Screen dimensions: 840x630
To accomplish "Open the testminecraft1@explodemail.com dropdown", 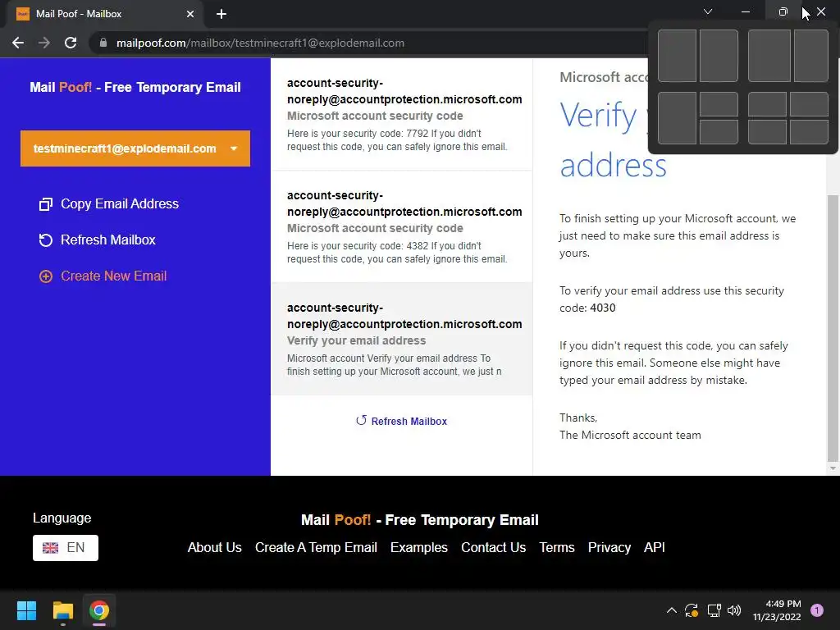I will 135,148.
